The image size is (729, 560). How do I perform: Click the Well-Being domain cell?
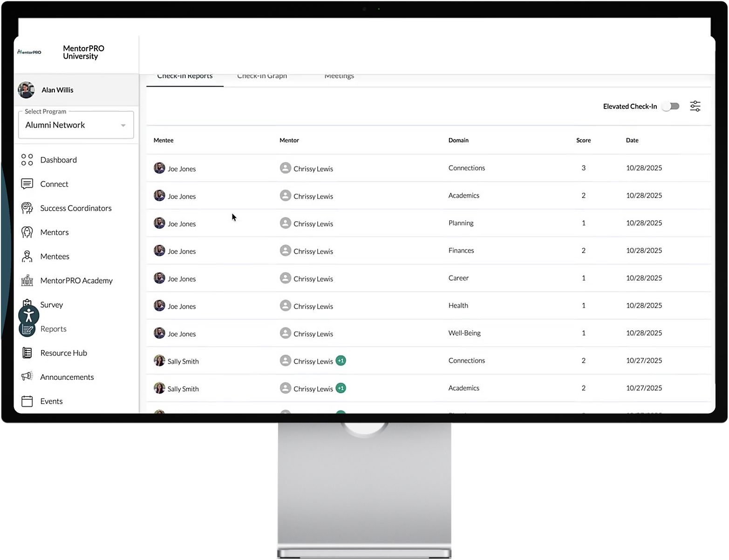coord(464,333)
